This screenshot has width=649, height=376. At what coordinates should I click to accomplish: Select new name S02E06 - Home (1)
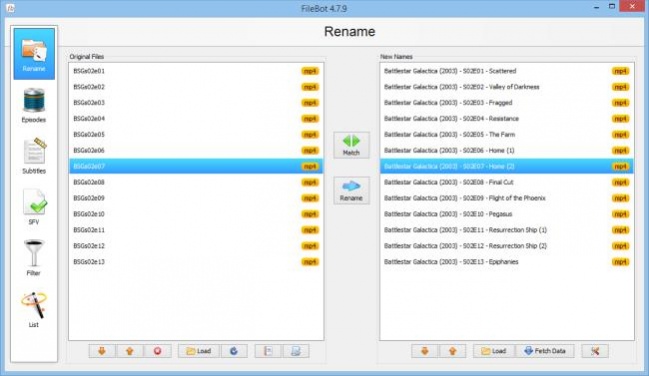(x=507, y=150)
